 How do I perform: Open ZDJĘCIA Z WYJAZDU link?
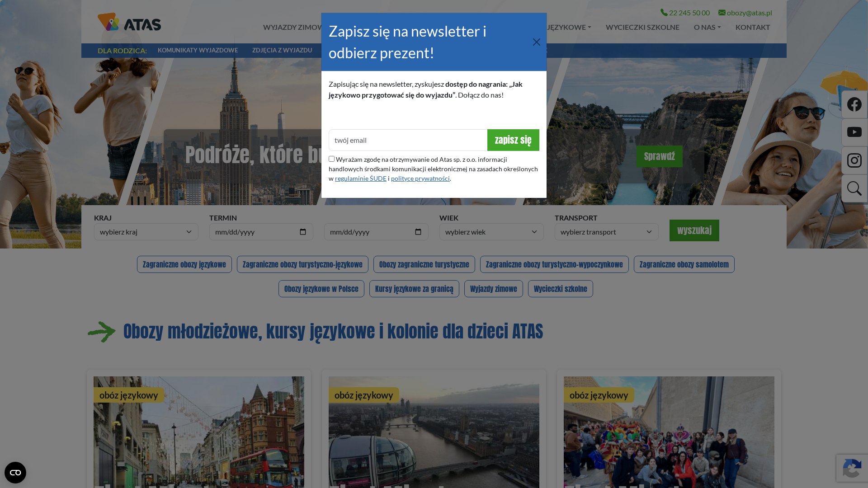click(282, 50)
